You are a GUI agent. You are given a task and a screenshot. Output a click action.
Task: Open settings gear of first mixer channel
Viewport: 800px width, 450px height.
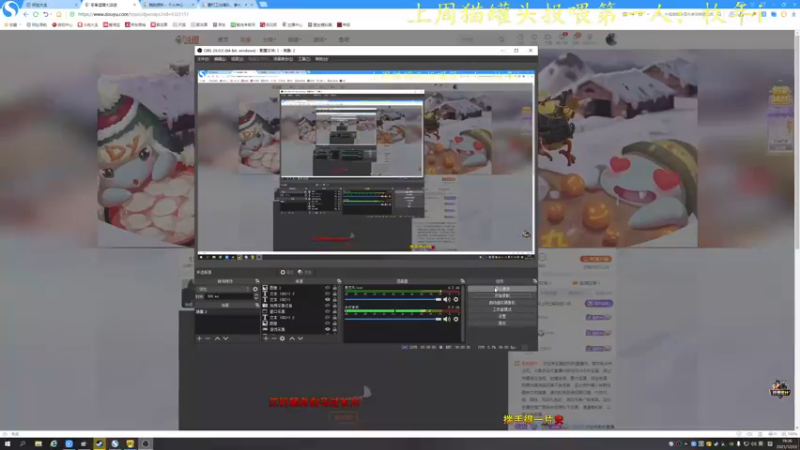point(456,299)
